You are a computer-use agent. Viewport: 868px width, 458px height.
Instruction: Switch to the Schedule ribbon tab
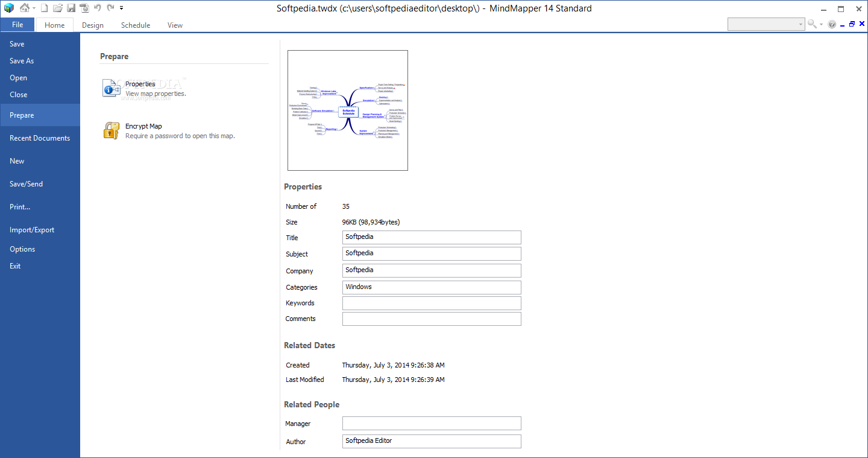[136, 25]
